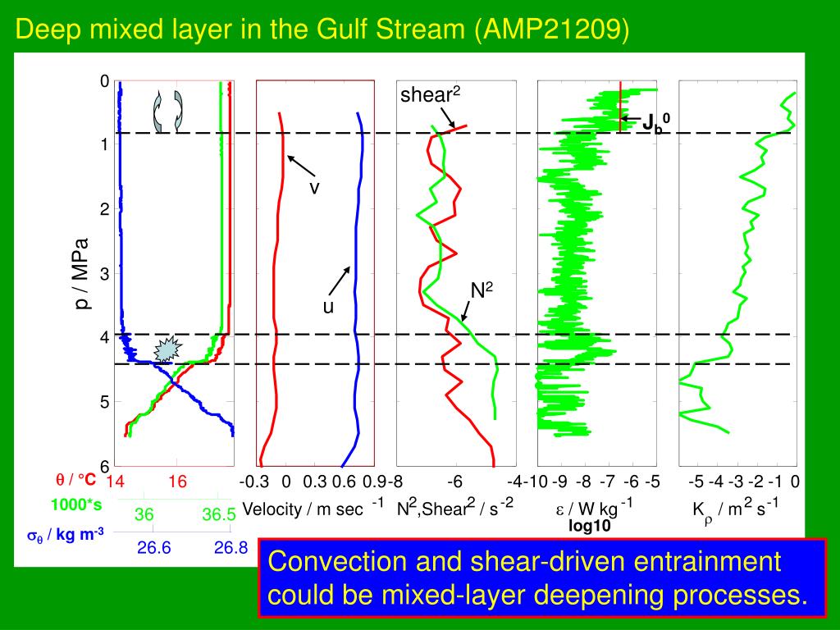Screen dimensions: 840x630
Task: Click the blue conclusion text box
Action: (x=542, y=578)
